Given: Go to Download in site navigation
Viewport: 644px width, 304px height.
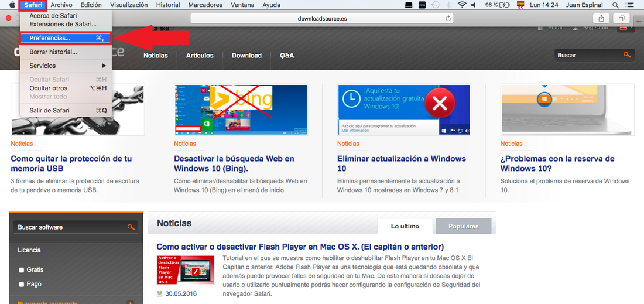Looking at the screenshot, I should click(x=246, y=56).
